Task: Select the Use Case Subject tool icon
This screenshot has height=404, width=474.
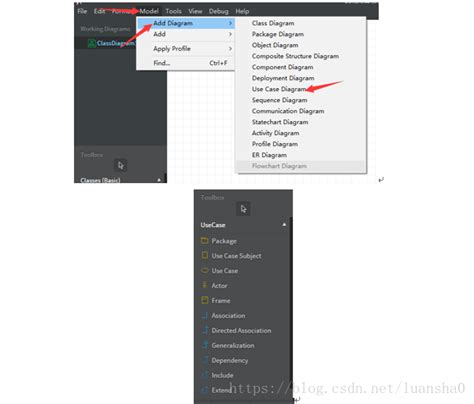Action: [205, 255]
